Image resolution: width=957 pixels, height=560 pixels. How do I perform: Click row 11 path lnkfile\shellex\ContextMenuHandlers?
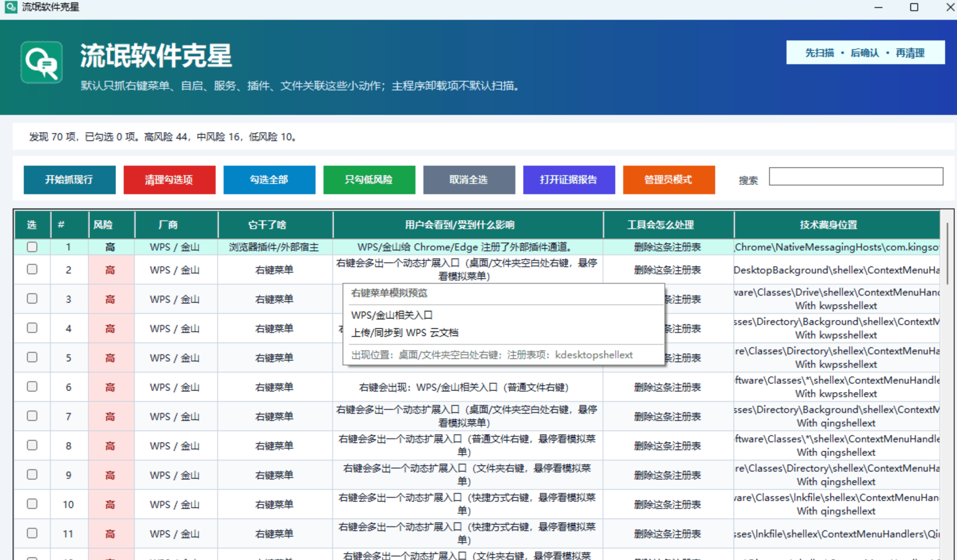coord(837,534)
